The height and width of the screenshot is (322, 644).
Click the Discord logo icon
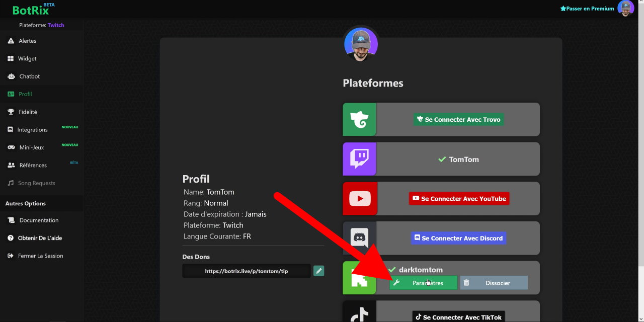(x=359, y=237)
